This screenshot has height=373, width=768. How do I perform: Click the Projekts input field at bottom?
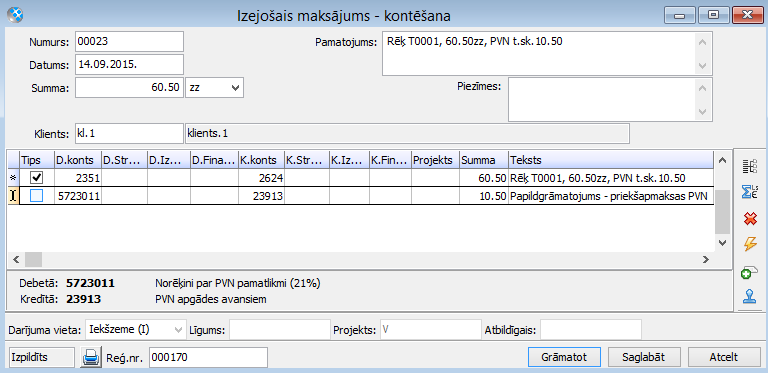(x=431, y=330)
